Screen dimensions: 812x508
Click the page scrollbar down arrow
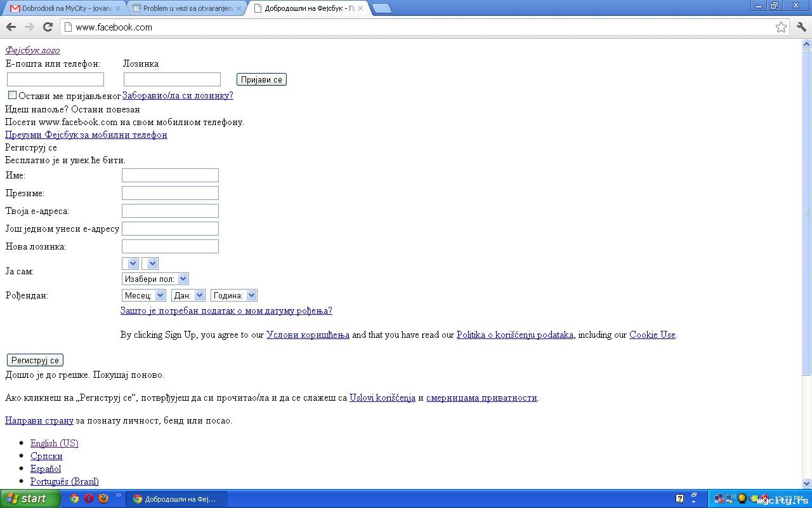807,483
